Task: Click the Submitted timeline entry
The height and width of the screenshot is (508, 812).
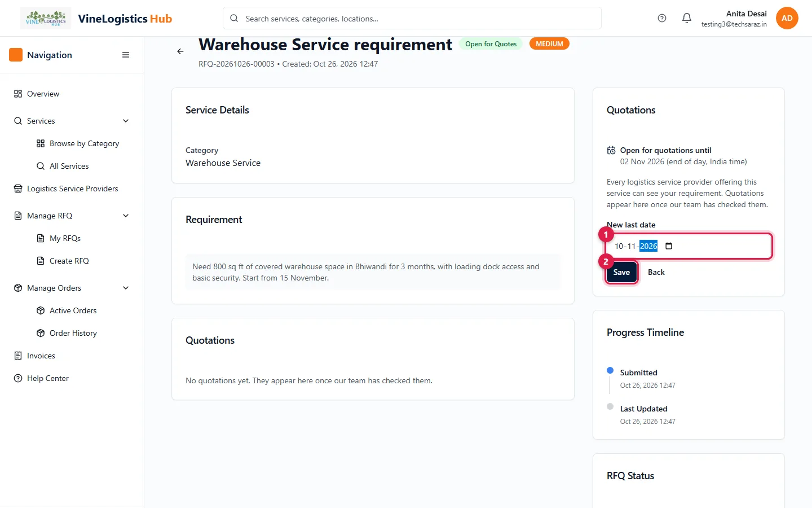Action: tap(638, 373)
